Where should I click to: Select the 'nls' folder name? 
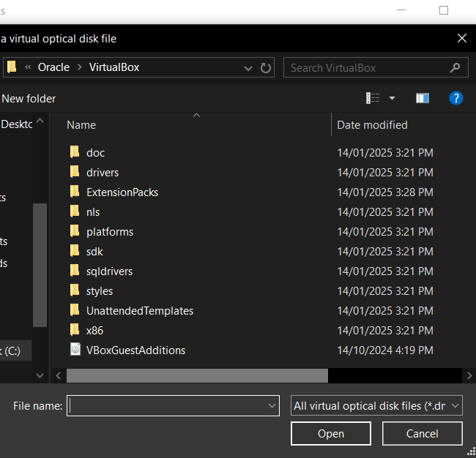pos(93,211)
